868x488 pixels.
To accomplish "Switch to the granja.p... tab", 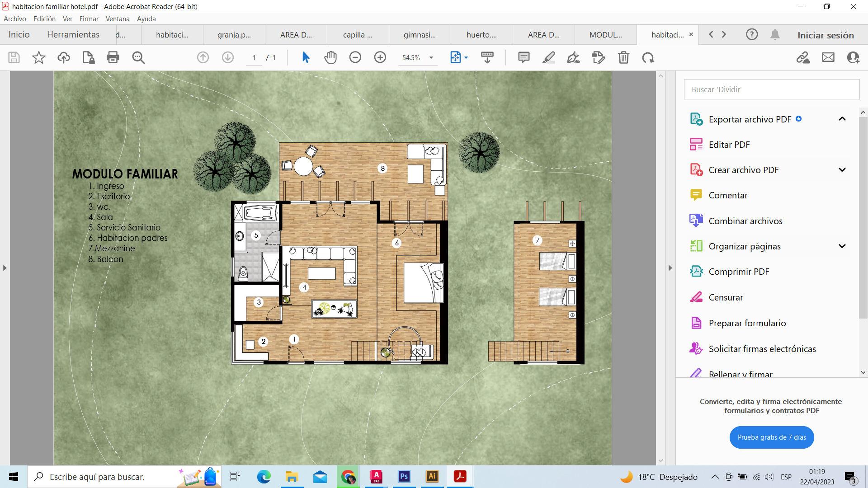I will [234, 35].
